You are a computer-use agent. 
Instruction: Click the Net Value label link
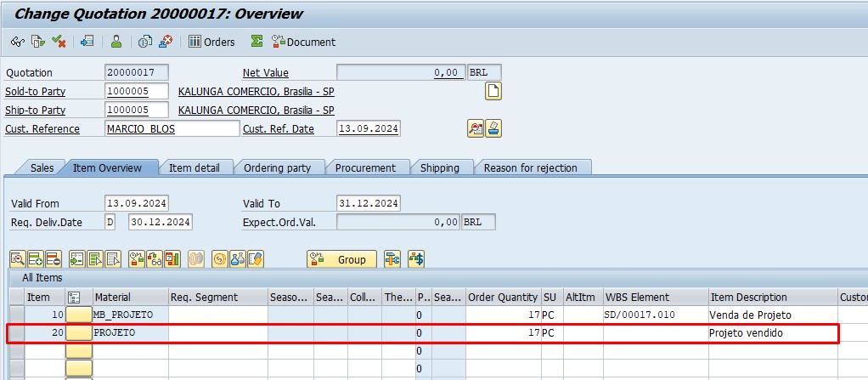tap(266, 72)
